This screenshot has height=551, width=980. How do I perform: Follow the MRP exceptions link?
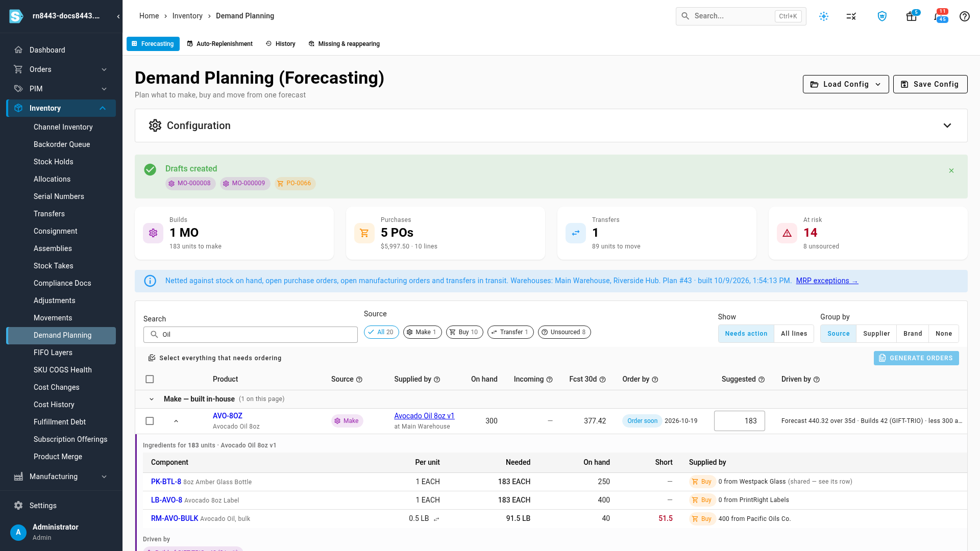[827, 281]
